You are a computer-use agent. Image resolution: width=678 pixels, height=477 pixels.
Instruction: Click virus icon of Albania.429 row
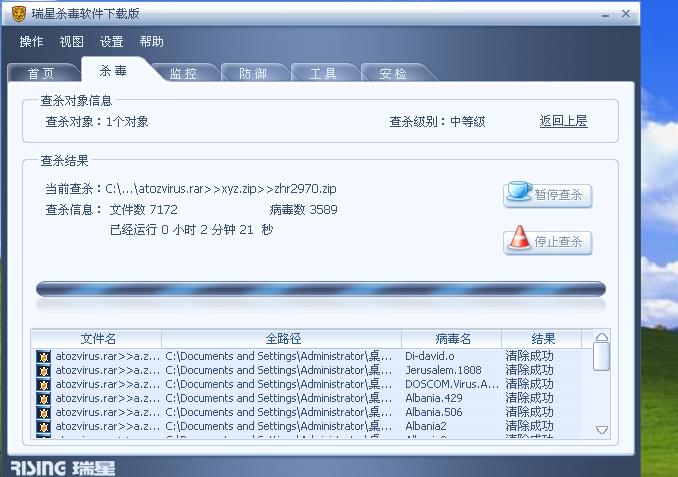point(43,398)
